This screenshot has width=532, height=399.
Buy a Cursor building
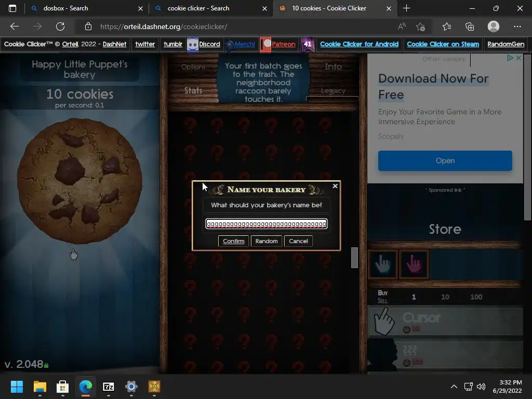pyautogui.click(x=445, y=322)
